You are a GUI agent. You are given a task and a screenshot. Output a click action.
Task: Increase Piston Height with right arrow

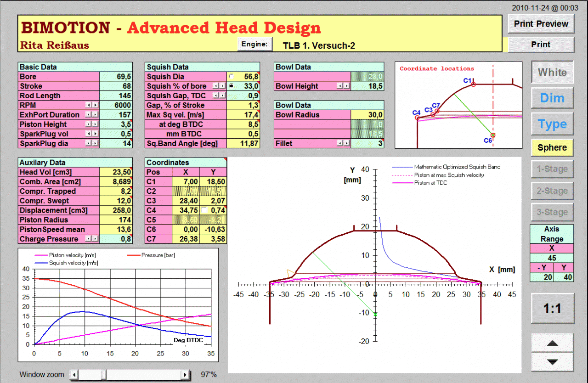click(95, 124)
